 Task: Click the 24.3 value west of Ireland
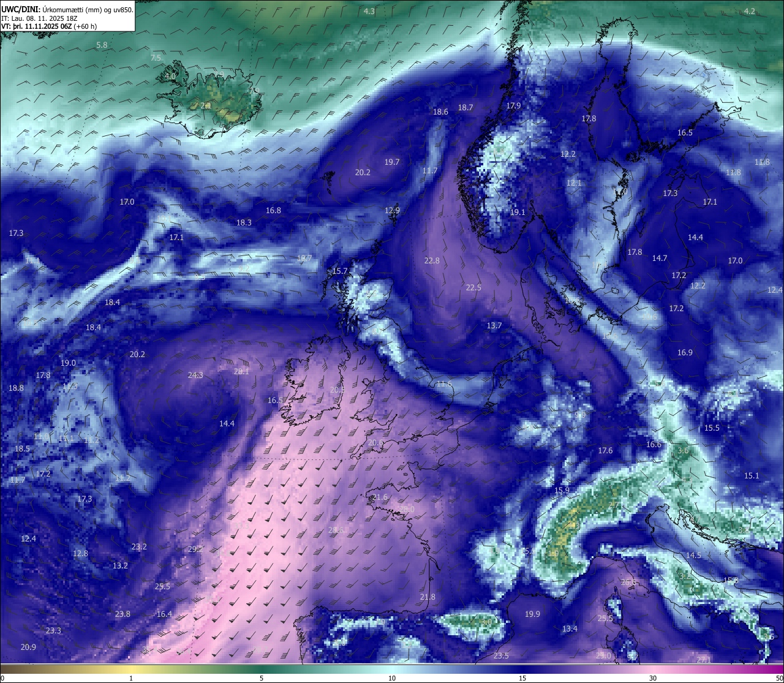click(x=195, y=375)
